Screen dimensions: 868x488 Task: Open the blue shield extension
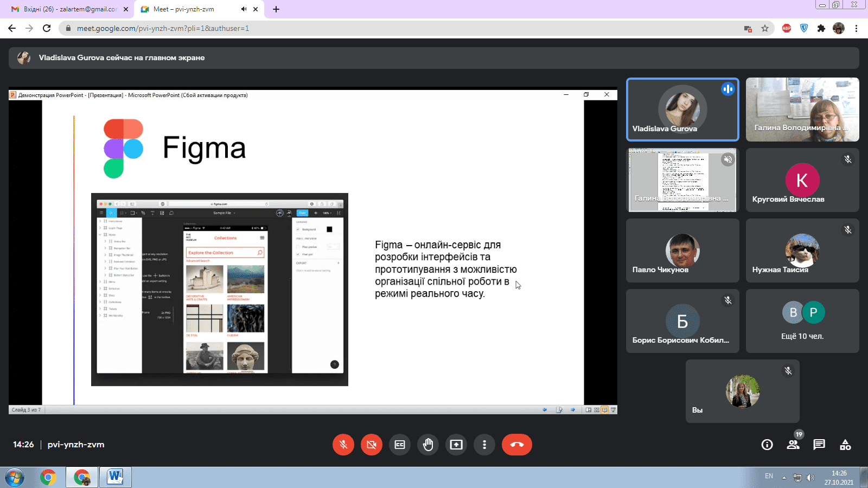804,28
